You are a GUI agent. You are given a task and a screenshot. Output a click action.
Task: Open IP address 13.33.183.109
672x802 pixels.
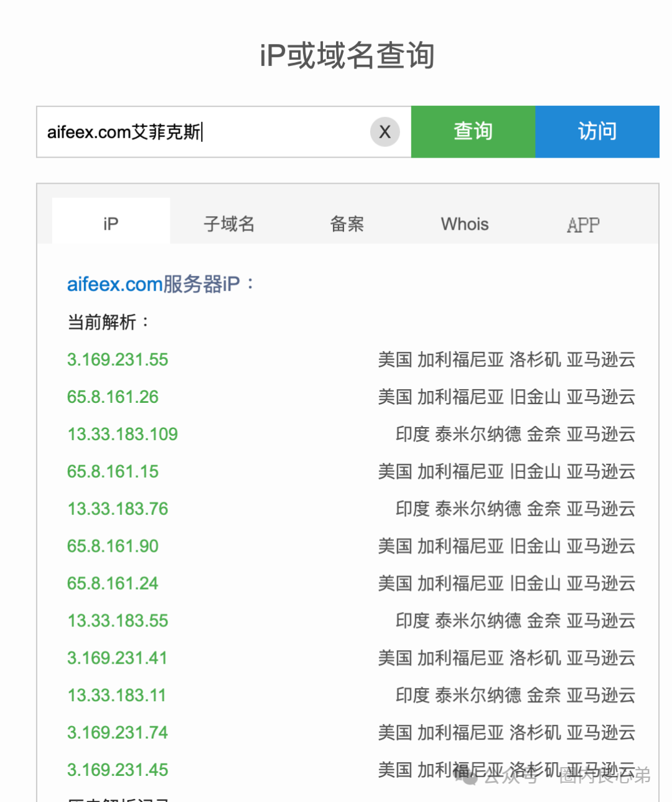[x=122, y=434]
